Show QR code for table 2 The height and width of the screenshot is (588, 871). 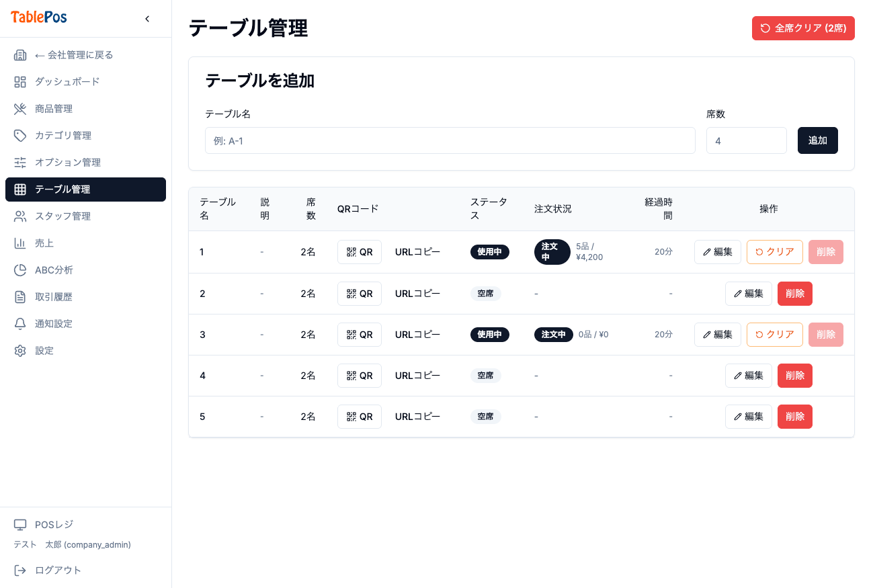[x=360, y=294]
